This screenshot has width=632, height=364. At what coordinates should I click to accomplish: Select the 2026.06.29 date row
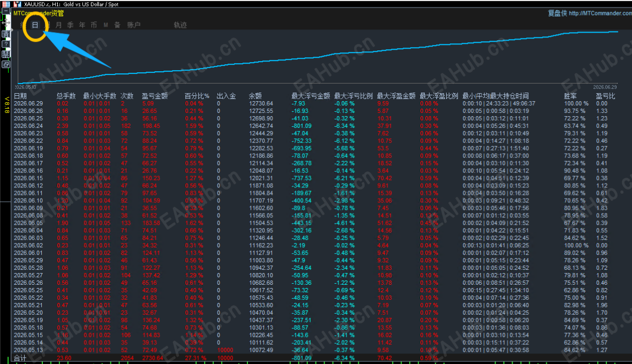click(28, 103)
